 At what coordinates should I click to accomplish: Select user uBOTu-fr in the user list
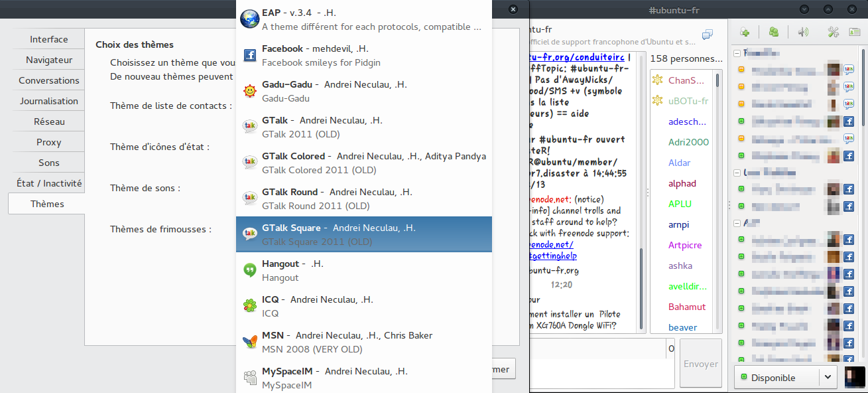click(688, 101)
